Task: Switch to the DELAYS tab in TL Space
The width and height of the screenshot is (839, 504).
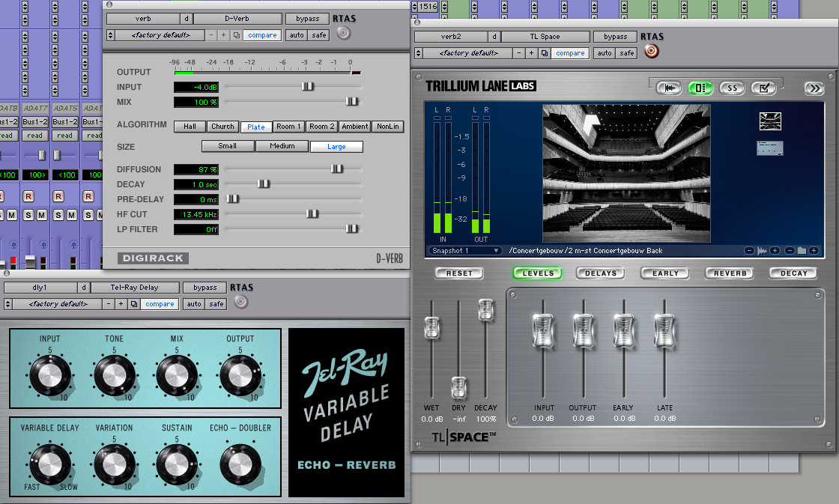Action: click(600, 273)
